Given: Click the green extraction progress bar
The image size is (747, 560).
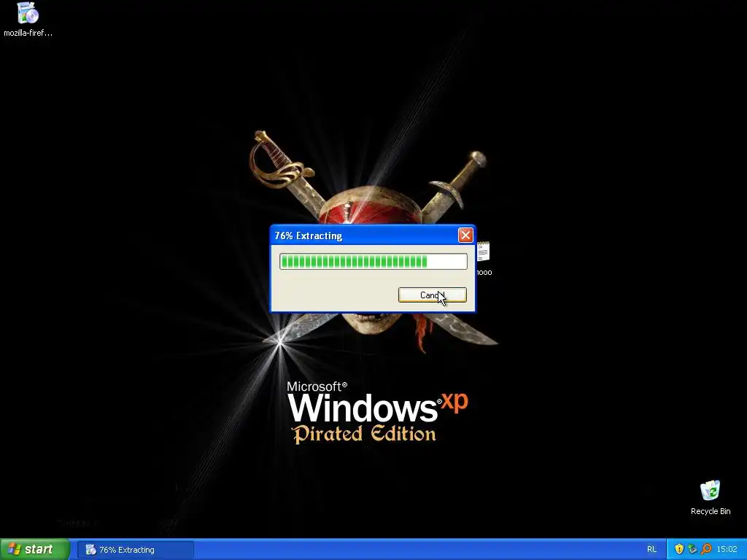Looking at the screenshot, I should tap(373, 262).
